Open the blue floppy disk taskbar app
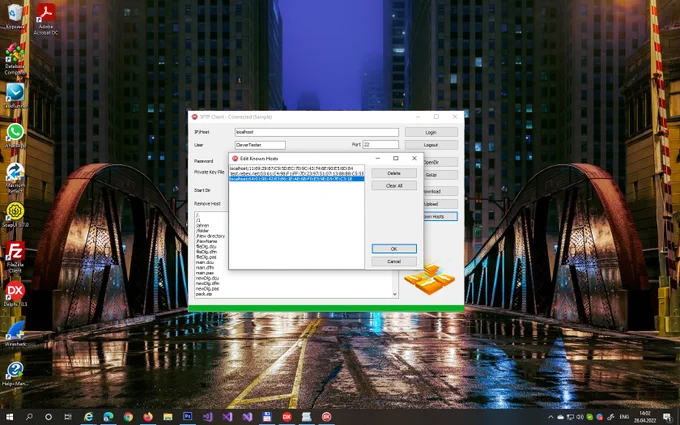Screen dimensions: 680x425 pyautogui.click(x=267, y=417)
